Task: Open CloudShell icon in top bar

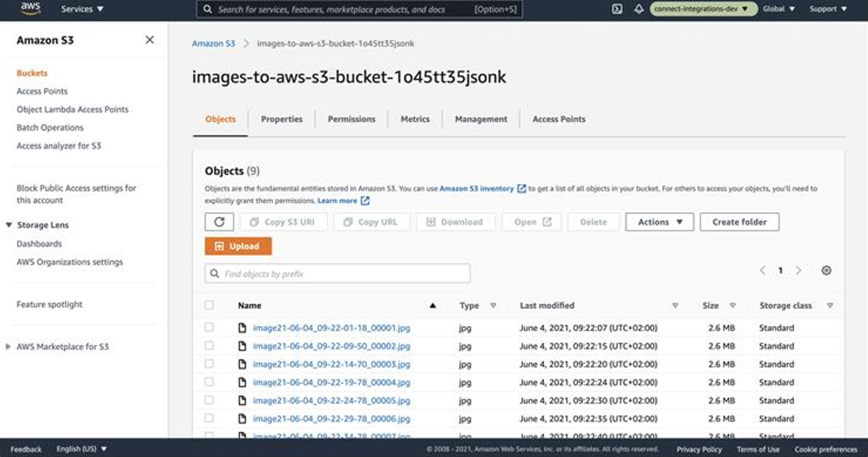Action: (x=617, y=9)
